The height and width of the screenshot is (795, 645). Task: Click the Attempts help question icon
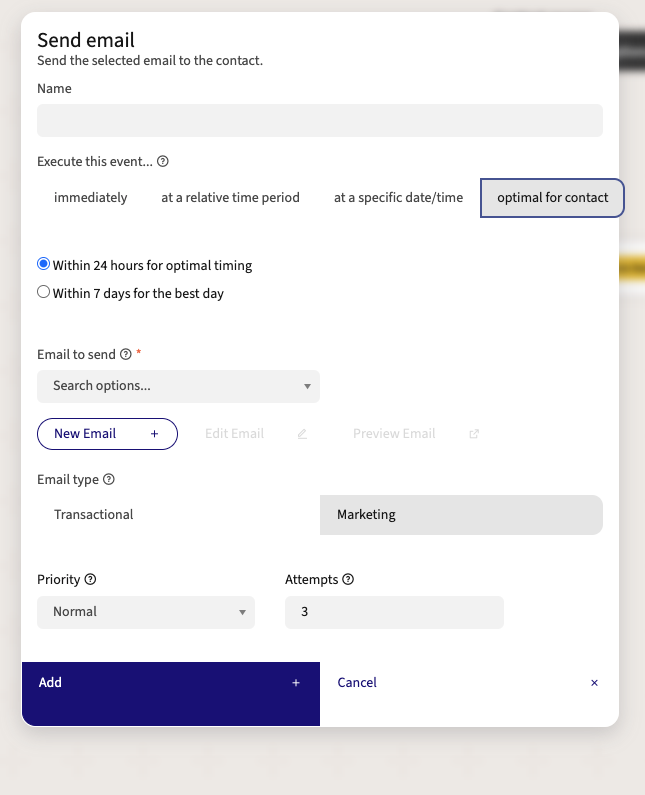tap(348, 579)
